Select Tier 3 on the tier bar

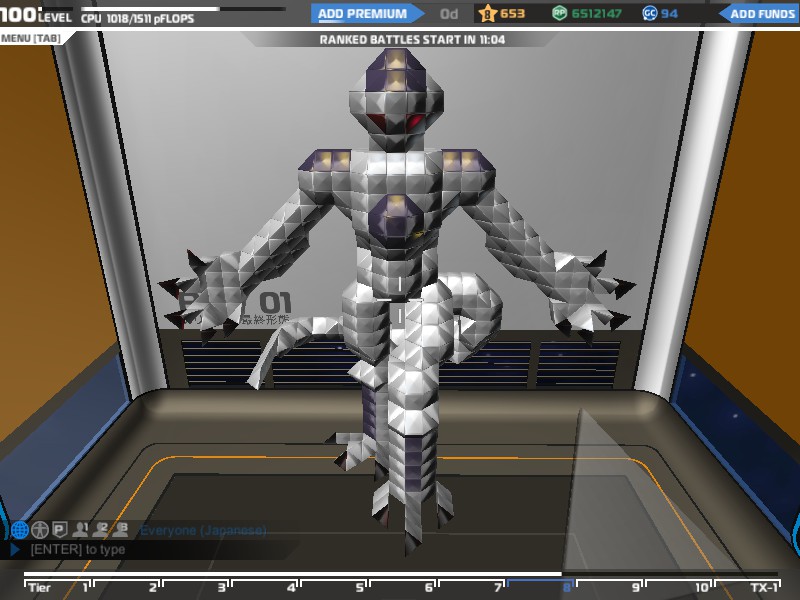click(196, 587)
